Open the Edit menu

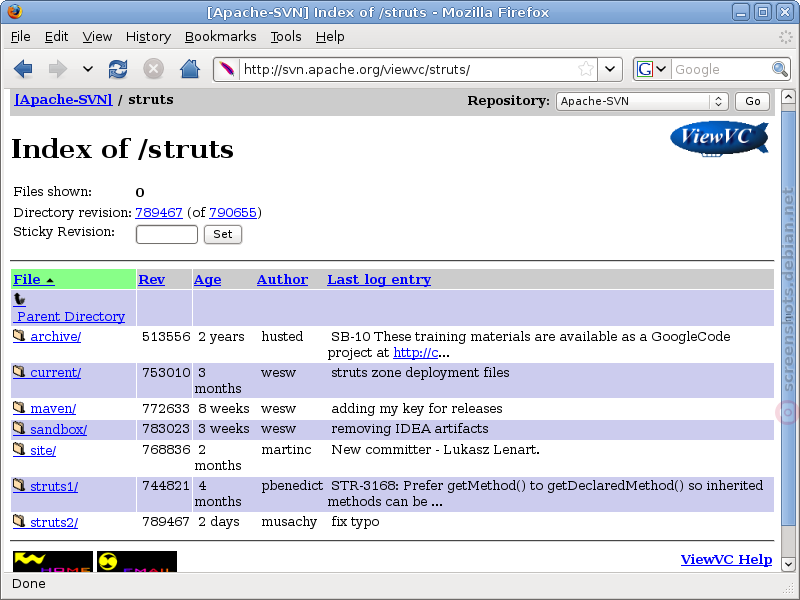coord(56,37)
